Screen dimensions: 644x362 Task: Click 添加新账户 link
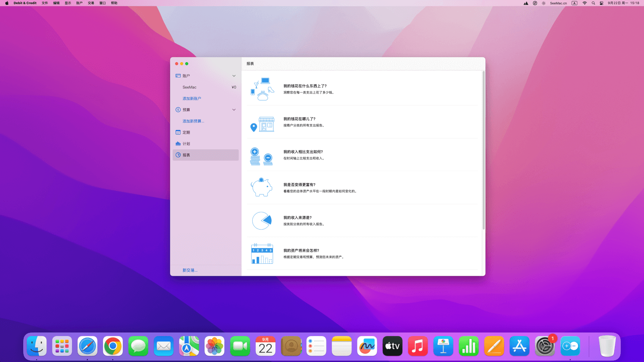192,98
